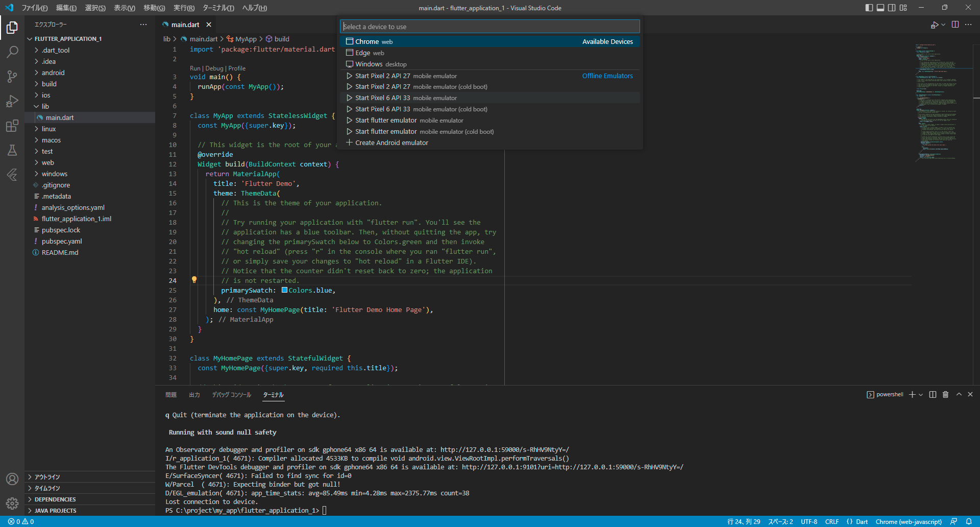Split the editor to the right

pyautogui.click(x=955, y=25)
